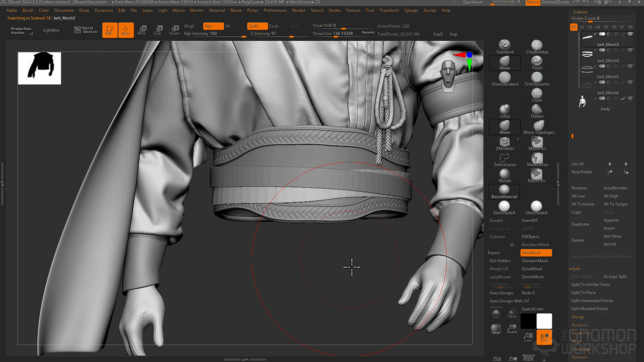Viewport: 644px width, 362px height.
Task: Select the ZModeler brush
Action: click(505, 142)
